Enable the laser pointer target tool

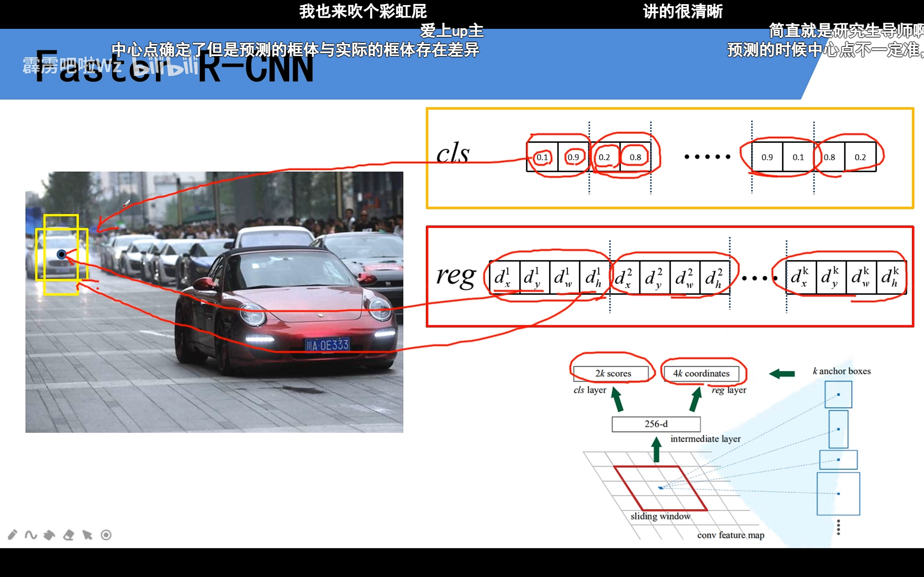[106, 535]
